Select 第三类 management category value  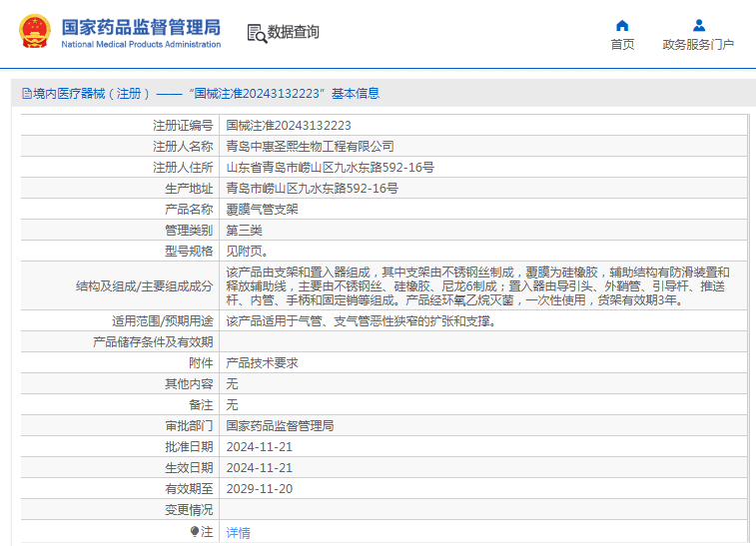tap(244, 231)
